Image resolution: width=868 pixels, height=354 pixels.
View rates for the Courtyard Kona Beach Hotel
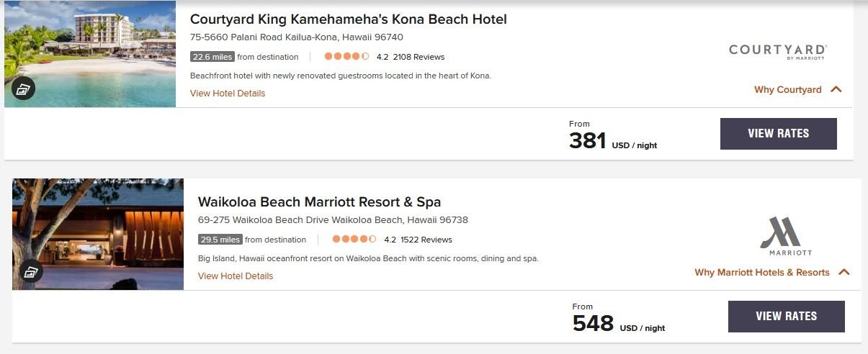coord(778,134)
